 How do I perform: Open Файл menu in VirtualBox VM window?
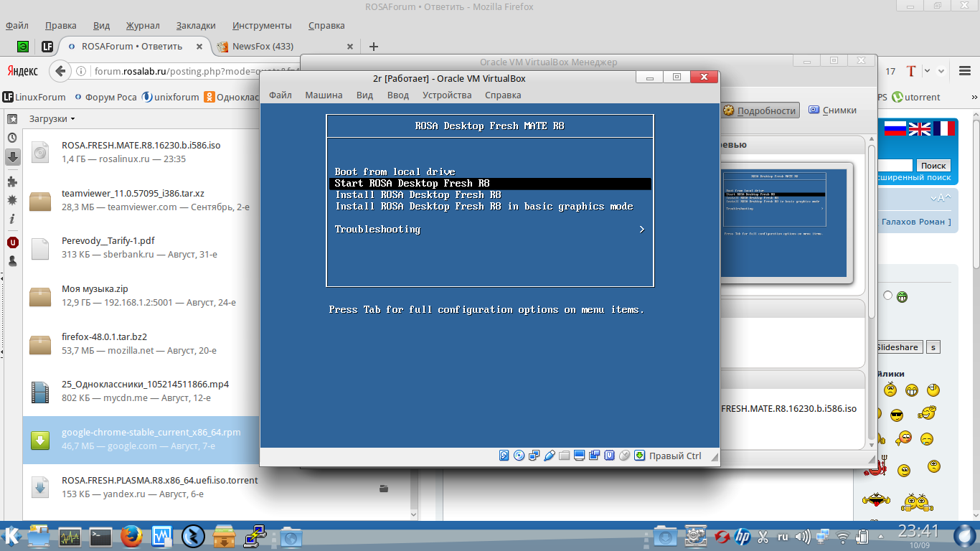(x=281, y=95)
